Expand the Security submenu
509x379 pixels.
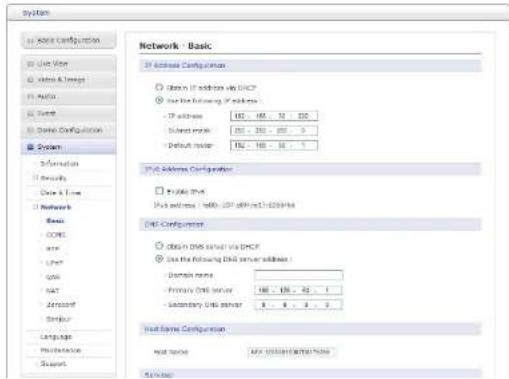pyautogui.click(x=35, y=178)
